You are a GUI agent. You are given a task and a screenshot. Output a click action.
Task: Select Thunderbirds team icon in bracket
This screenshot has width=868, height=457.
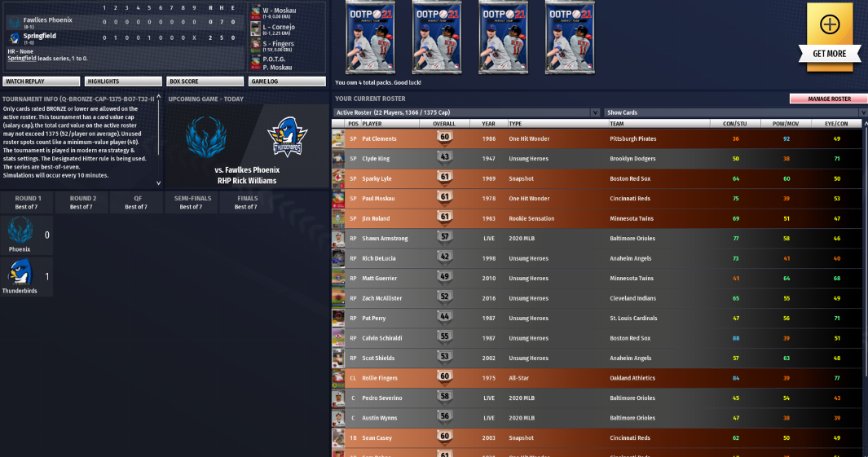pos(20,272)
